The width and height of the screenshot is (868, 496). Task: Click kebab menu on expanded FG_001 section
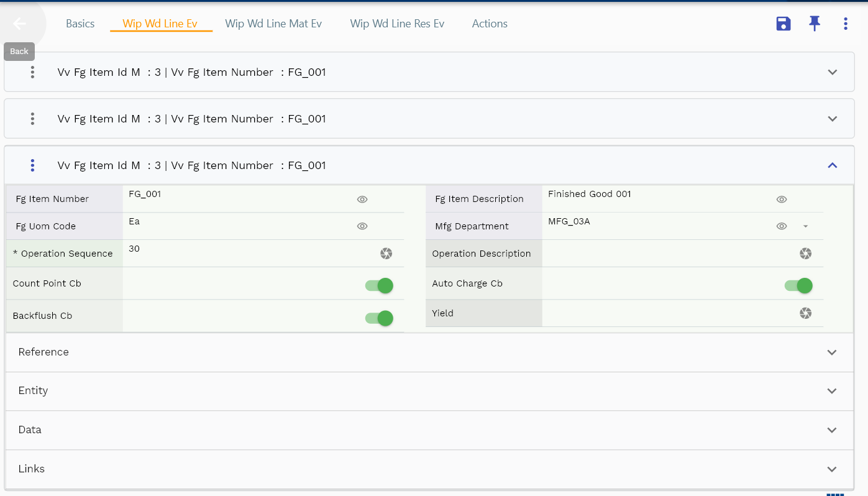point(32,165)
